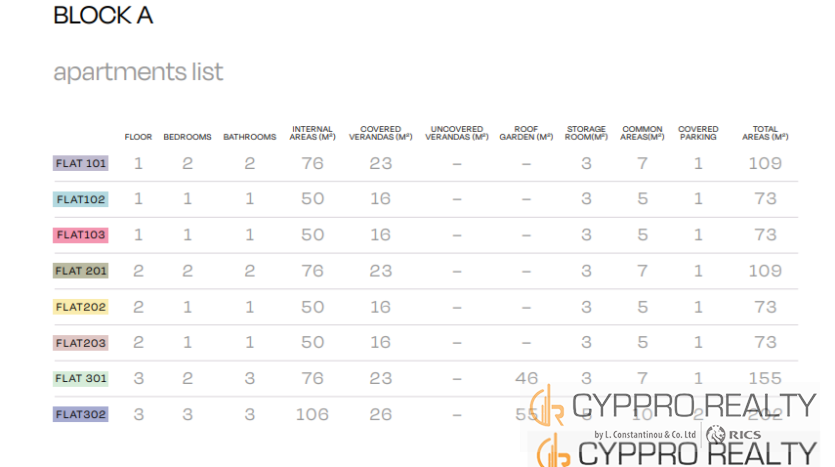Select the FLAT302 blue label
This screenshot has height=467, width=835.
click(x=81, y=414)
